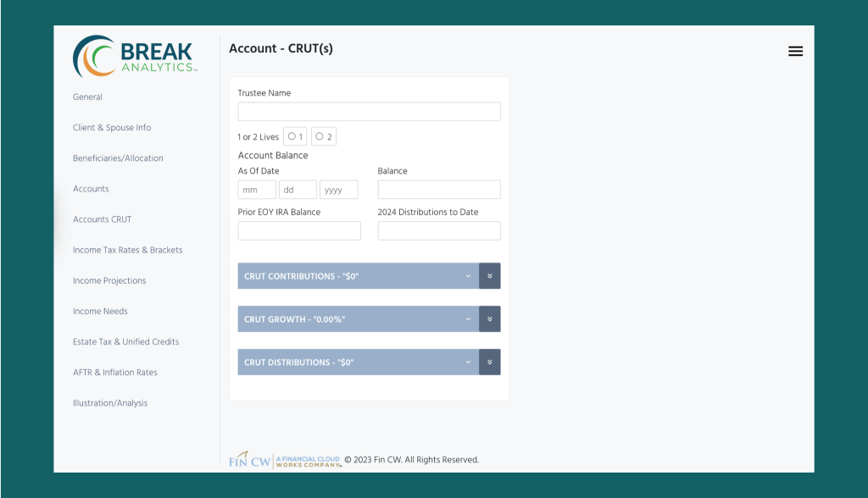The width and height of the screenshot is (868, 498).
Task: Click the Prior EOY IRA Balance field
Action: point(299,230)
